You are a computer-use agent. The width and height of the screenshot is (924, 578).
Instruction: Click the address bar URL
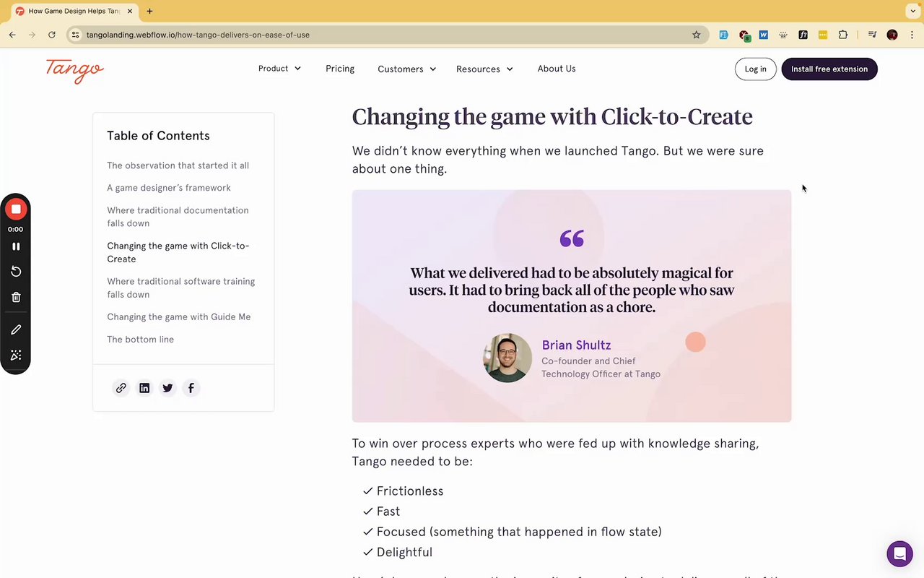(x=198, y=35)
